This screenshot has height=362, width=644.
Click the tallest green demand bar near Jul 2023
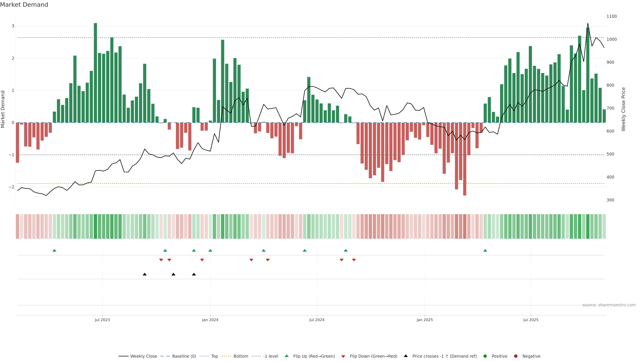pos(95,72)
